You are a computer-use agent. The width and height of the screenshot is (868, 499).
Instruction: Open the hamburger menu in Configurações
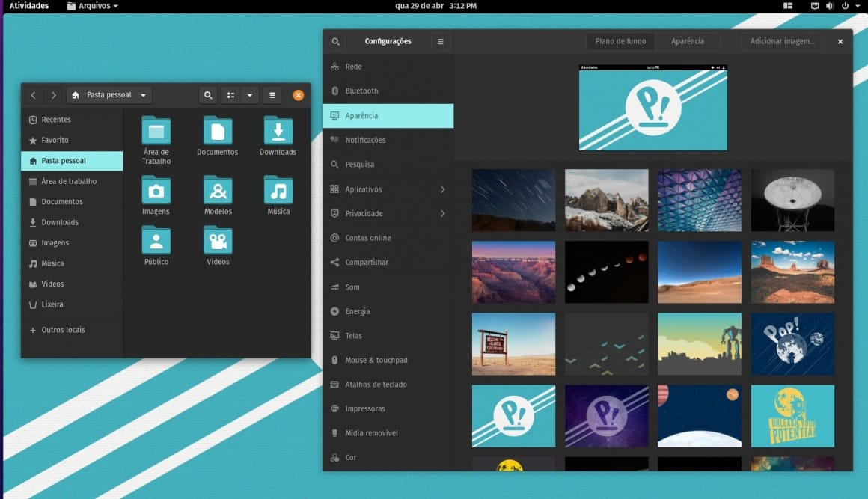(x=441, y=41)
